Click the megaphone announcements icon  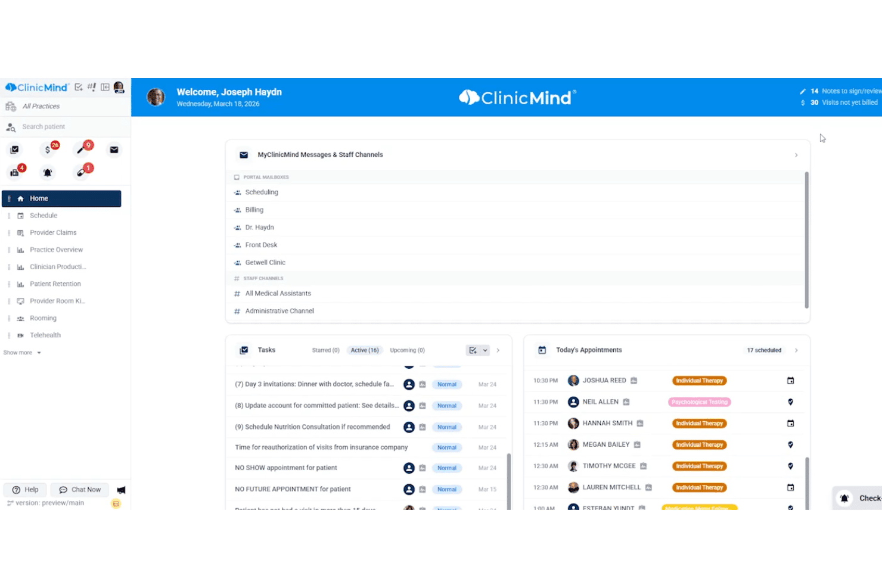(x=121, y=490)
